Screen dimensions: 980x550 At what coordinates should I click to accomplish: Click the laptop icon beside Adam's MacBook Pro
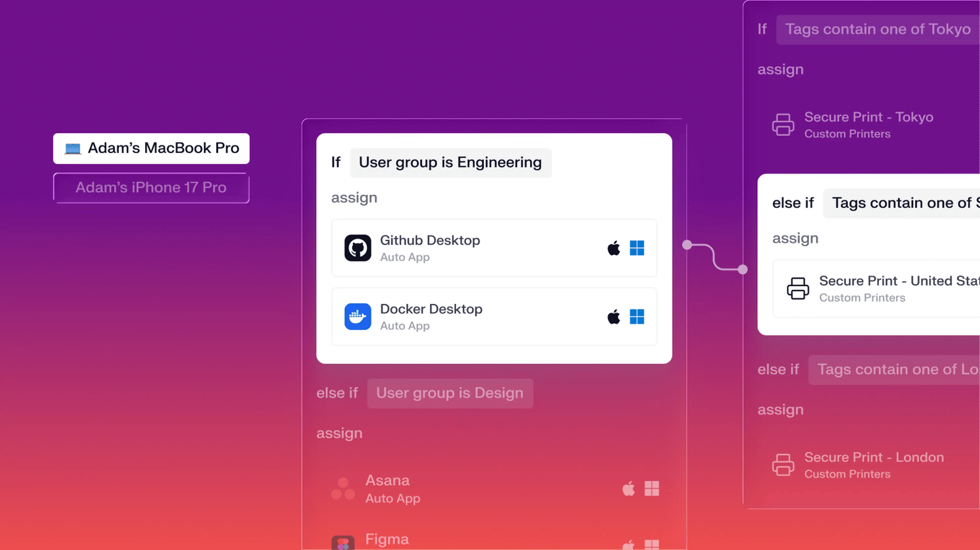pos(73,148)
